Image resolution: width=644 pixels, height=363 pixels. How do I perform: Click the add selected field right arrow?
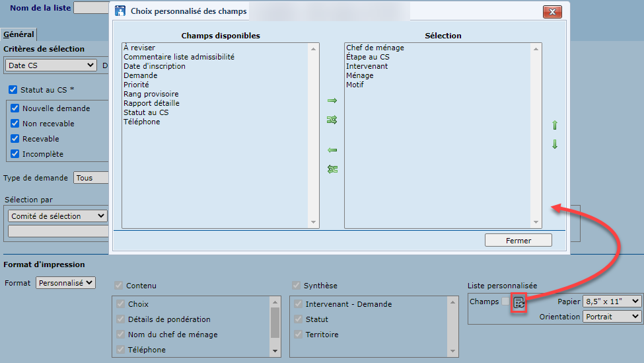click(x=332, y=101)
